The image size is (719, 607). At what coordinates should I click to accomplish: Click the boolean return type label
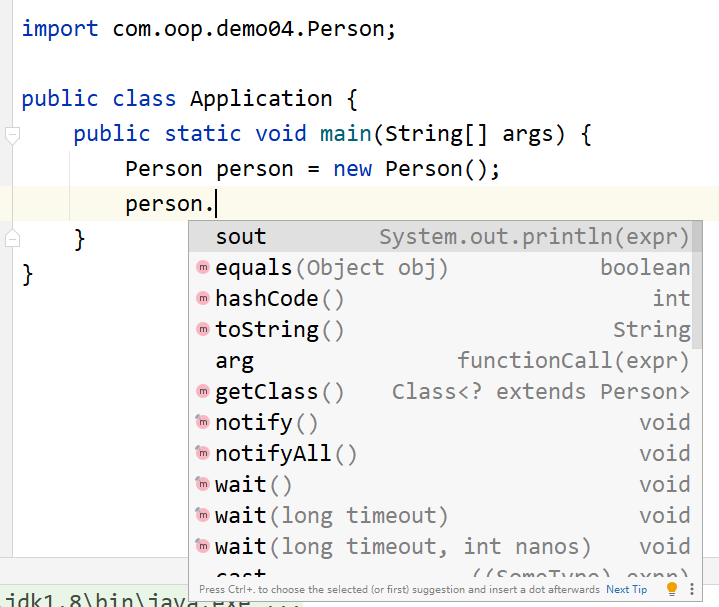click(645, 268)
